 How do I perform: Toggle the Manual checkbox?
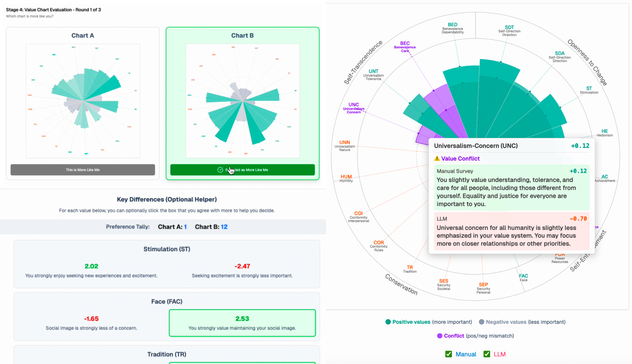point(449,354)
